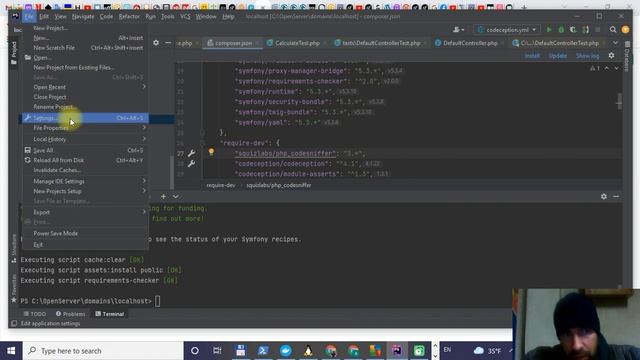Expand the File Properties submenu
Image resolution: width=640 pixels, height=360 pixels.
click(x=85, y=128)
